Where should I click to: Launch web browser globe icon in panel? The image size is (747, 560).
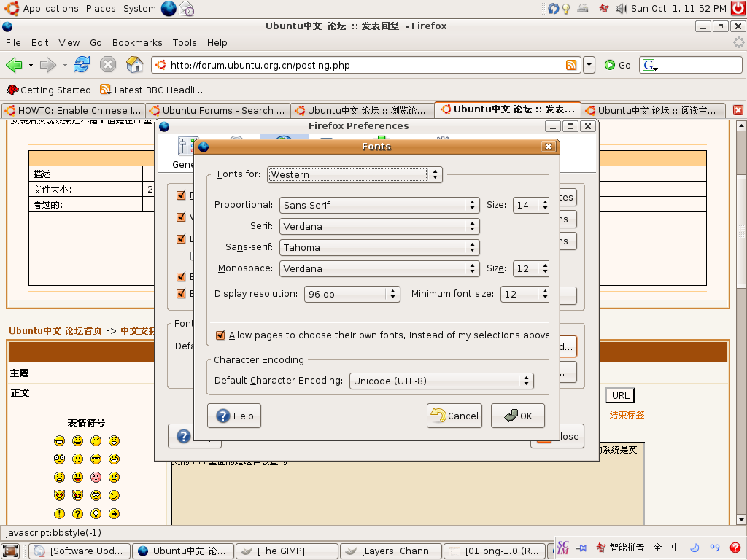pos(169,9)
